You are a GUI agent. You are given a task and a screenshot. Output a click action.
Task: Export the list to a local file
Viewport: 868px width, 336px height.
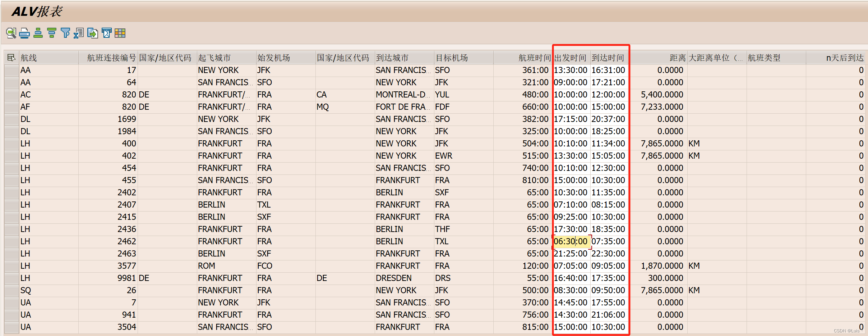(93, 33)
